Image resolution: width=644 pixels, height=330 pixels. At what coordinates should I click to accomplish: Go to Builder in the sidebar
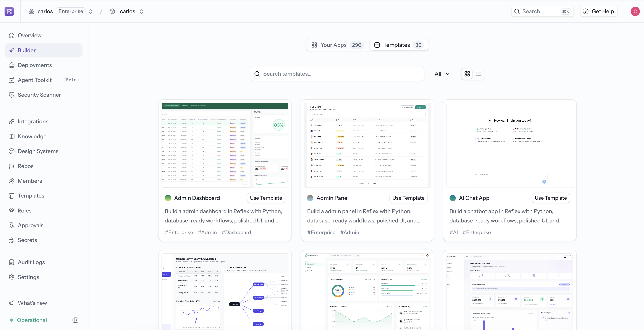pyautogui.click(x=44, y=50)
